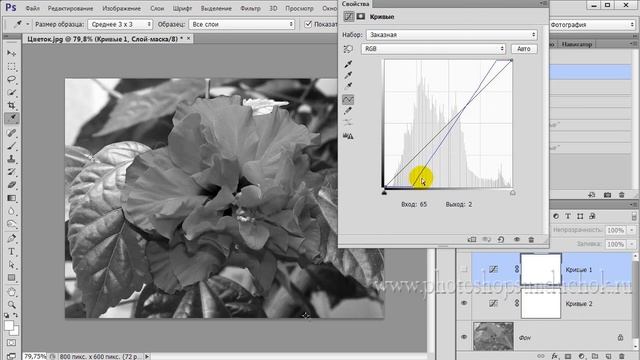
Task: Select the Rectangle shape tool
Action: click(11, 278)
